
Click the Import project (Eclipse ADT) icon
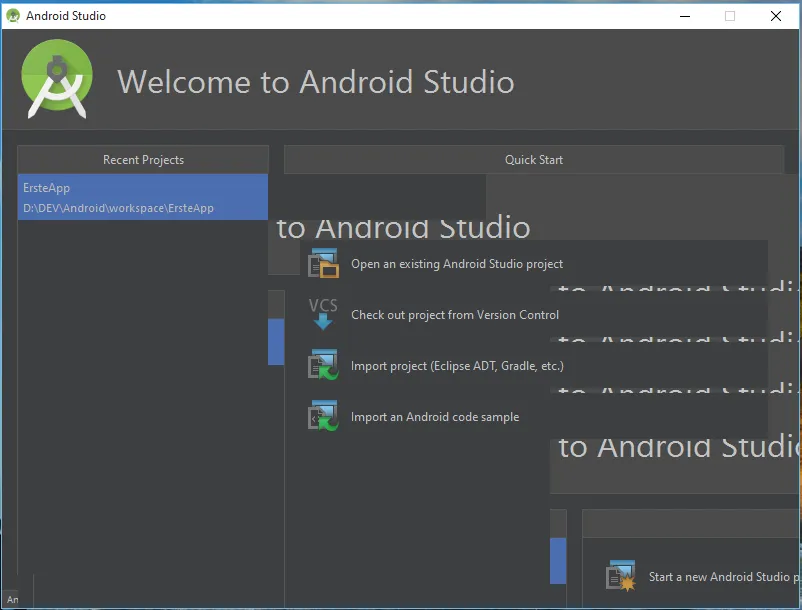point(323,365)
